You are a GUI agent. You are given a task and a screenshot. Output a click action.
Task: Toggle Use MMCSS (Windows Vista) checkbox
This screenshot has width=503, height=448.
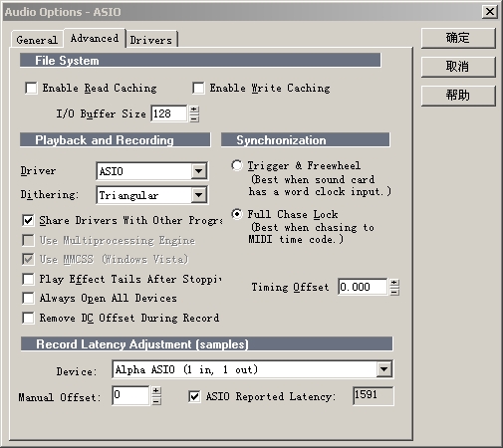tap(28, 259)
